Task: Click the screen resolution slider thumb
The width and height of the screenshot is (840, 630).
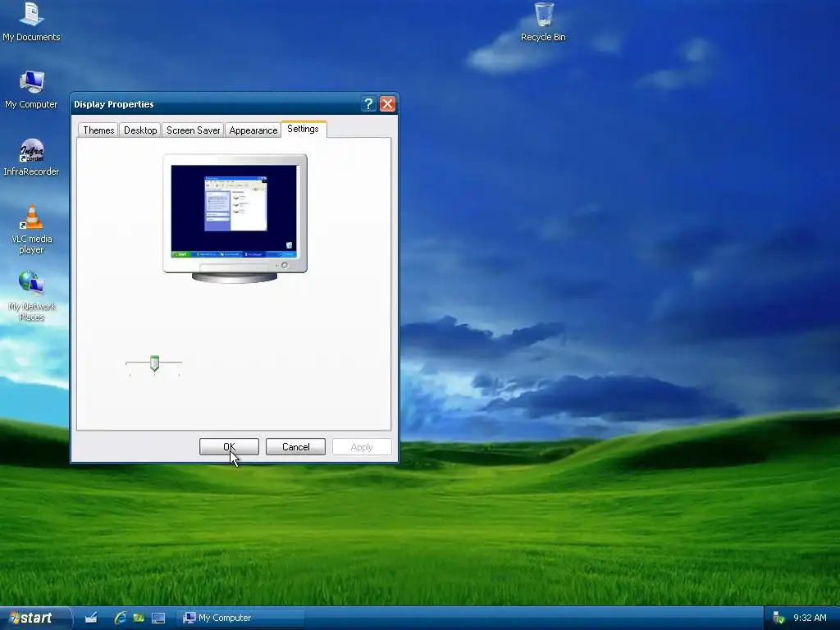Action: click(154, 363)
